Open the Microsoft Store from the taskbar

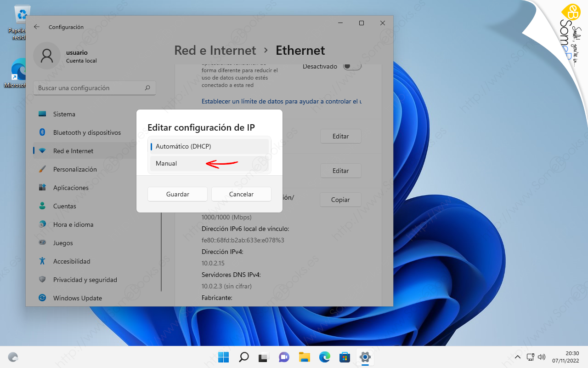coord(345,357)
